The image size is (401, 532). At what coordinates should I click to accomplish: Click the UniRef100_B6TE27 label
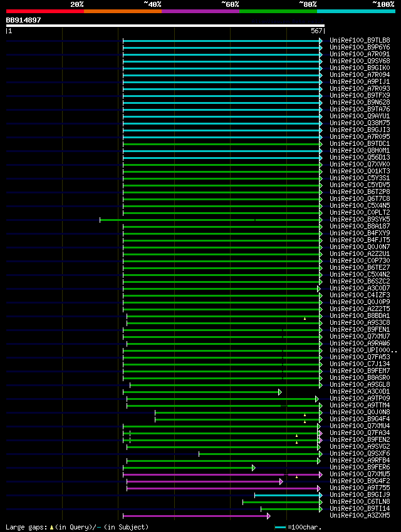click(360, 267)
